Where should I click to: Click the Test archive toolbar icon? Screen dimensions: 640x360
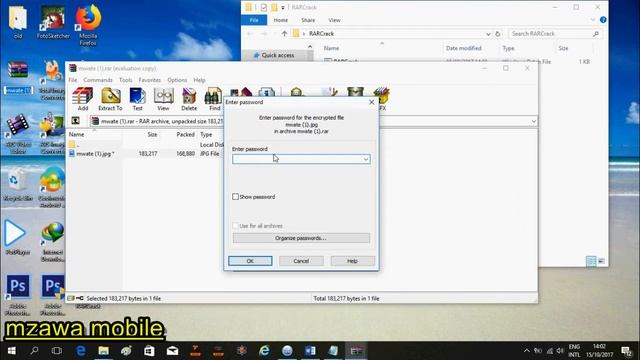[x=138, y=99]
